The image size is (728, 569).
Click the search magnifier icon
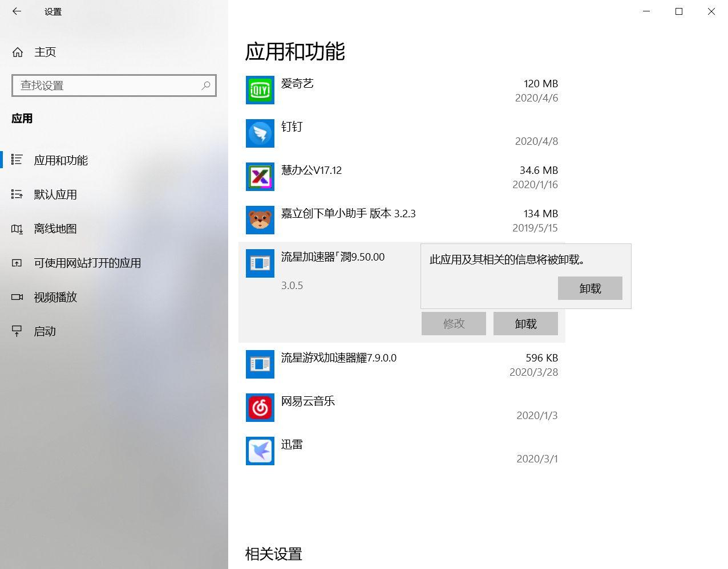pyautogui.click(x=206, y=86)
